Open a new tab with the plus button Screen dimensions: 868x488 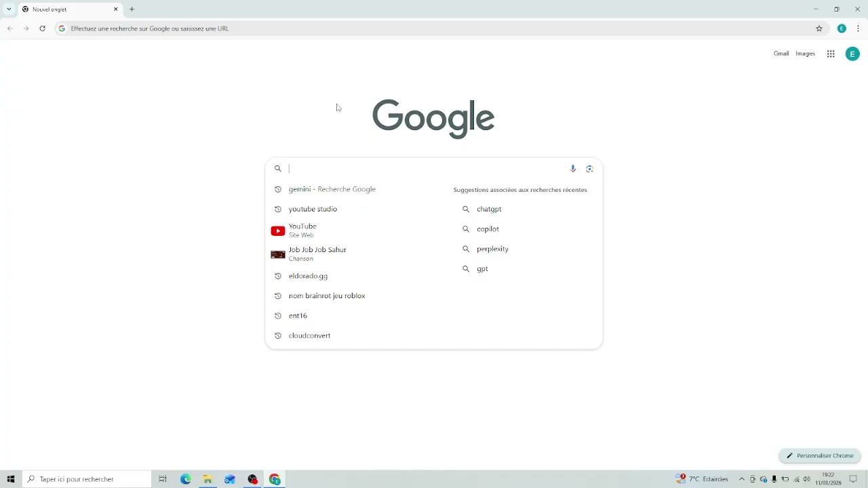(x=132, y=9)
